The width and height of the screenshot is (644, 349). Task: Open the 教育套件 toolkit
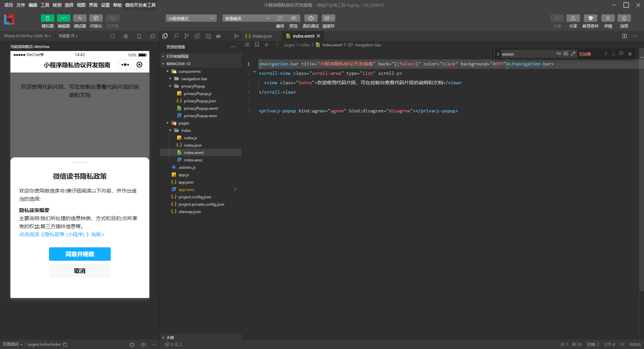(591, 18)
